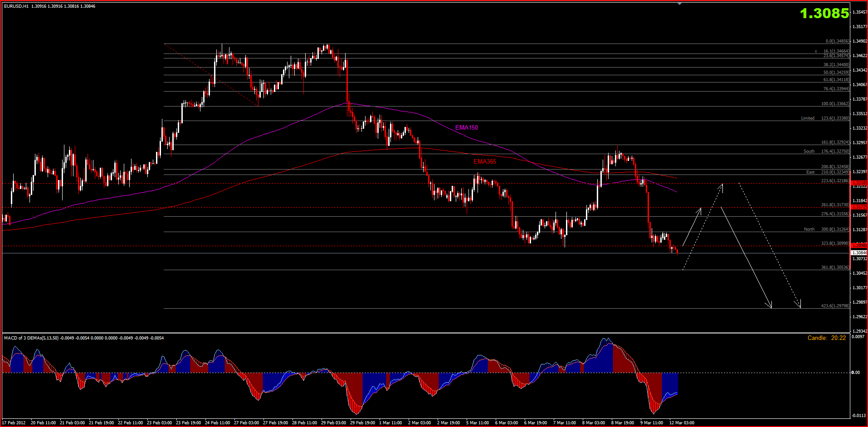
Task: Select the Fibonacci 361.8(1.30536) level label
Action: 835,267
